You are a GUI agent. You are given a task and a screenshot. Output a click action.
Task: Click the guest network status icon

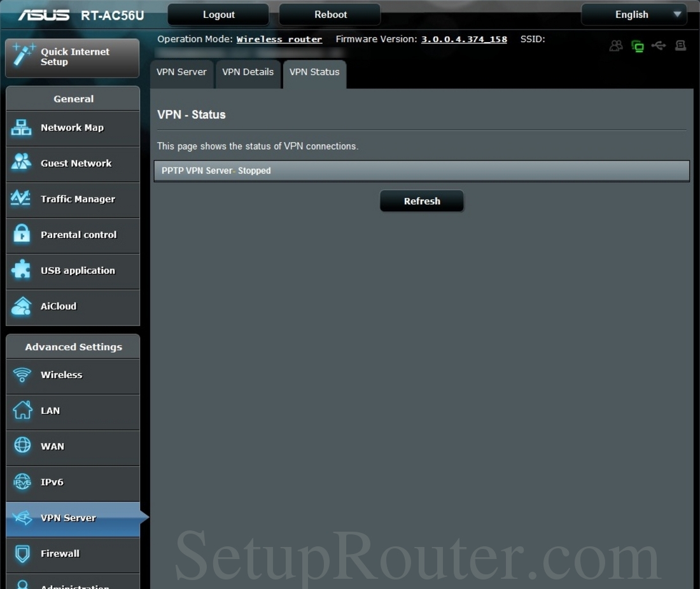click(616, 46)
